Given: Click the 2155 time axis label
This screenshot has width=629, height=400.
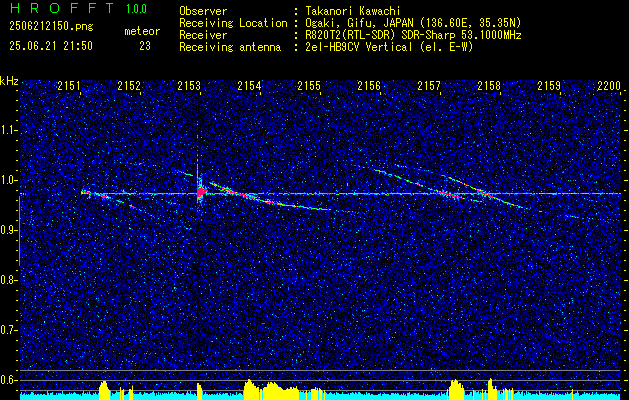Looking at the screenshot, I should tap(309, 86).
